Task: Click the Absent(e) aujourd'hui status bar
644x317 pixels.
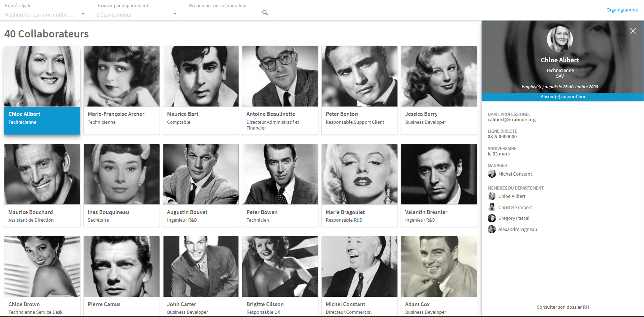Action: point(563,97)
